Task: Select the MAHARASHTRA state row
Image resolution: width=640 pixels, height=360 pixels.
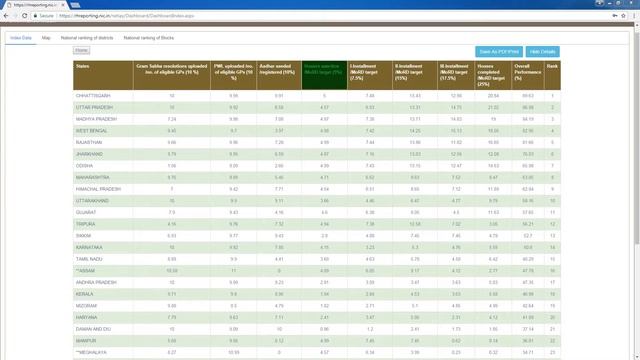Action: pyautogui.click(x=317, y=178)
